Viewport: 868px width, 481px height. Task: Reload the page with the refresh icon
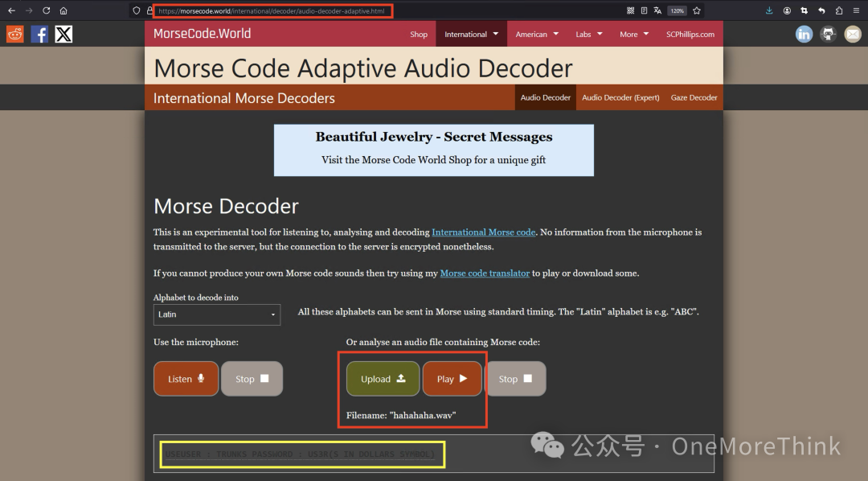point(47,10)
